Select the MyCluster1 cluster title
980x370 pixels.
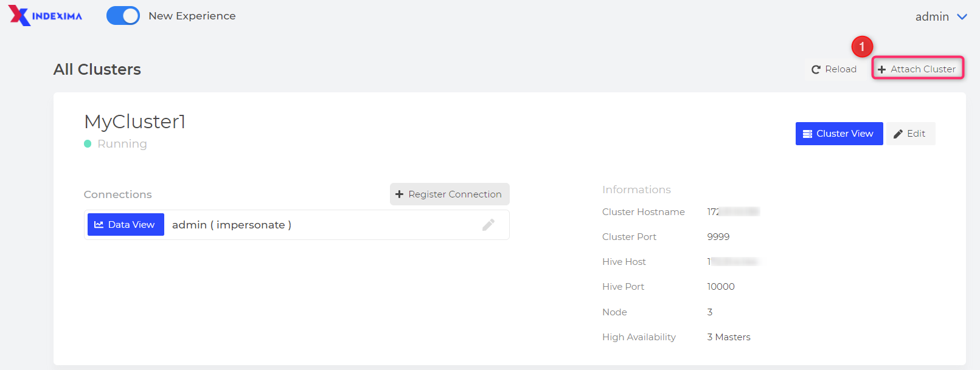[134, 122]
